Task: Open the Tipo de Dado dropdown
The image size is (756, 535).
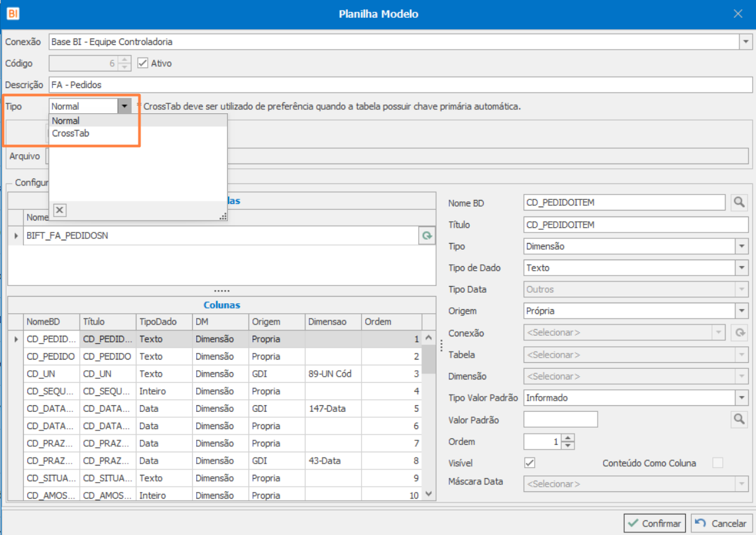Action: click(x=741, y=267)
